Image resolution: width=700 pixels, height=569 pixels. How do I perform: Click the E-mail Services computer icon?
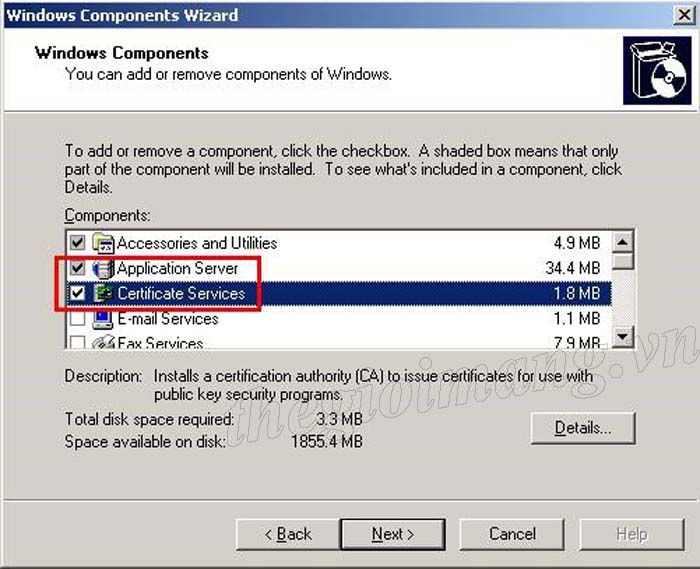[x=103, y=319]
